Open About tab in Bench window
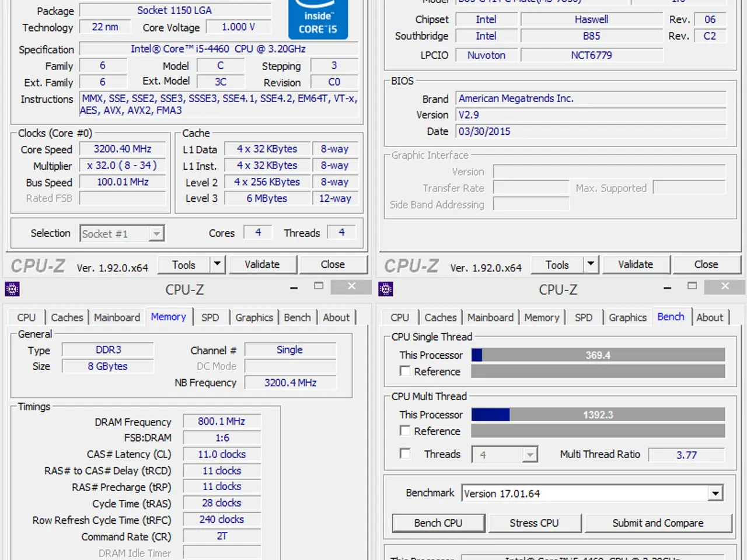The width and height of the screenshot is (747, 560). coord(710,317)
